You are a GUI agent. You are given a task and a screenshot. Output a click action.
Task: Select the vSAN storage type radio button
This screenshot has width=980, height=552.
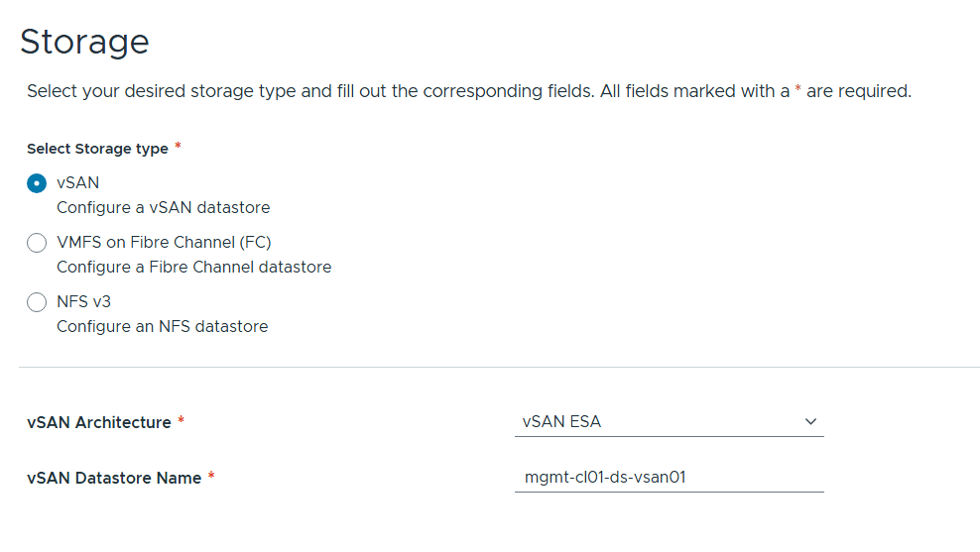pos(37,183)
